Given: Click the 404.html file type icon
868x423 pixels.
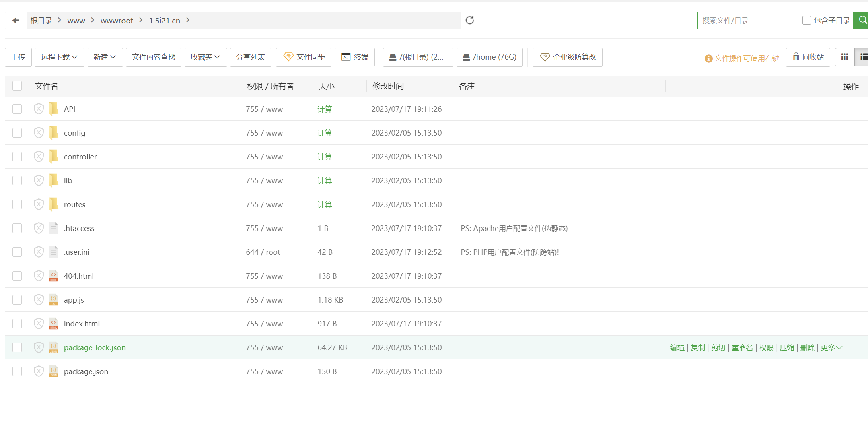Looking at the screenshot, I should click(x=53, y=276).
